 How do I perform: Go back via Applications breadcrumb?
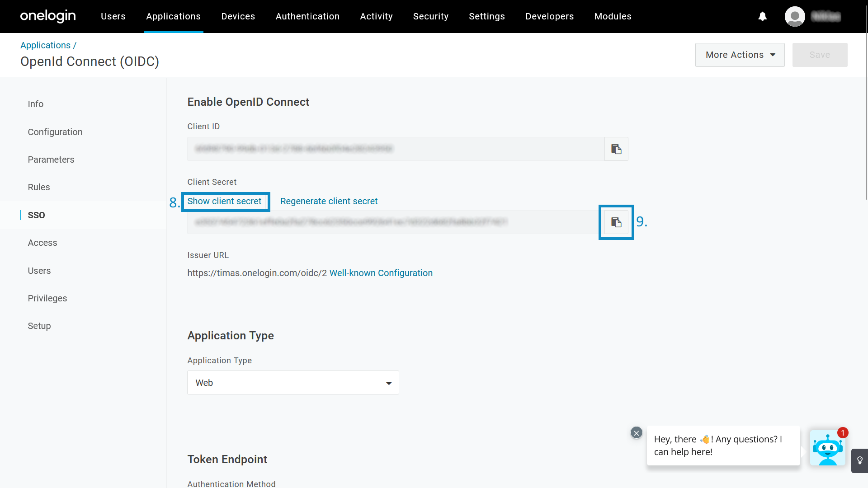pos(45,45)
